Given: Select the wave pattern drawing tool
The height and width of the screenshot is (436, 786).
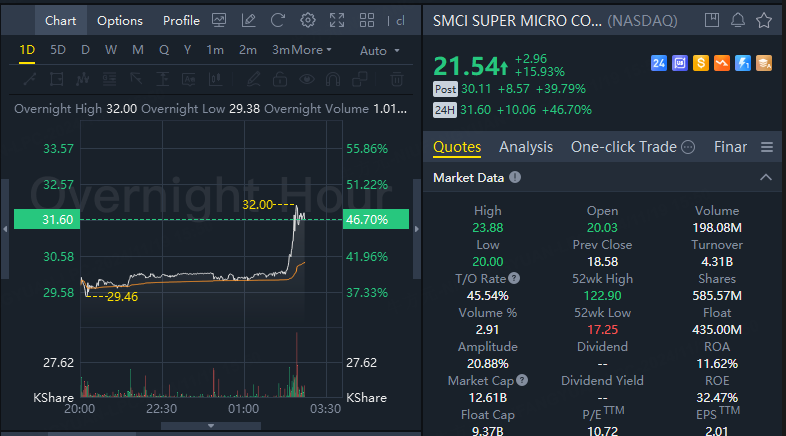Looking at the screenshot, I should click(x=83, y=79).
